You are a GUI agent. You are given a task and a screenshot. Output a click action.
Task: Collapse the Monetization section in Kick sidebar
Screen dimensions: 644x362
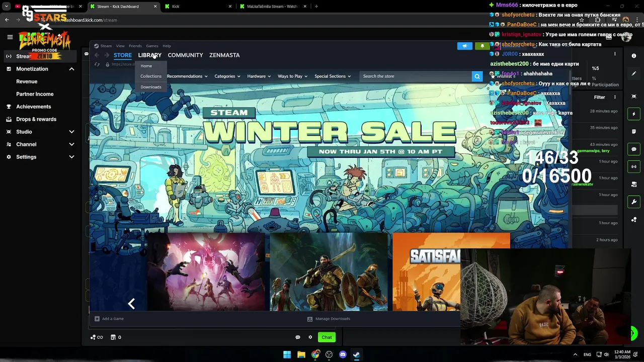click(71, 69)
